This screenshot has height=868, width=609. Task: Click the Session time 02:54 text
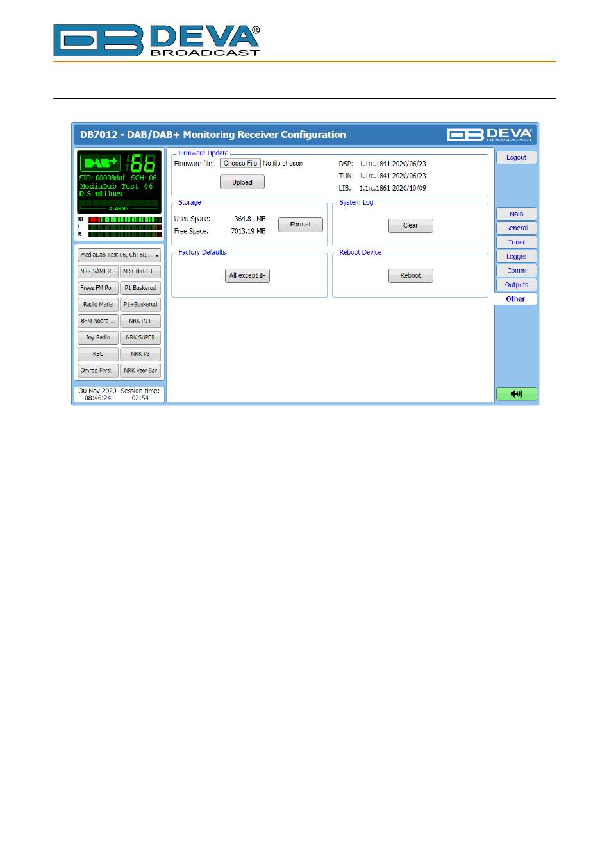(140, 395)
